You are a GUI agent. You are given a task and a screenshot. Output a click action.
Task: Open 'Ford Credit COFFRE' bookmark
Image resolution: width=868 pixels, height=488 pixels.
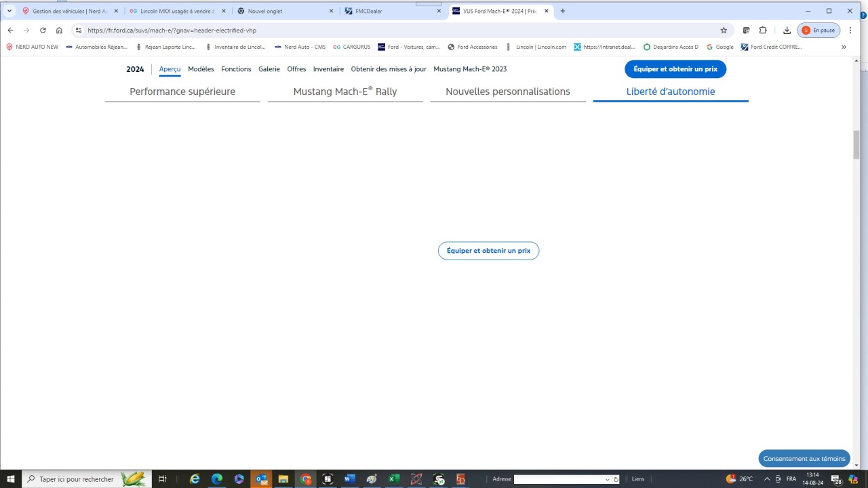(x=771, y=47)
